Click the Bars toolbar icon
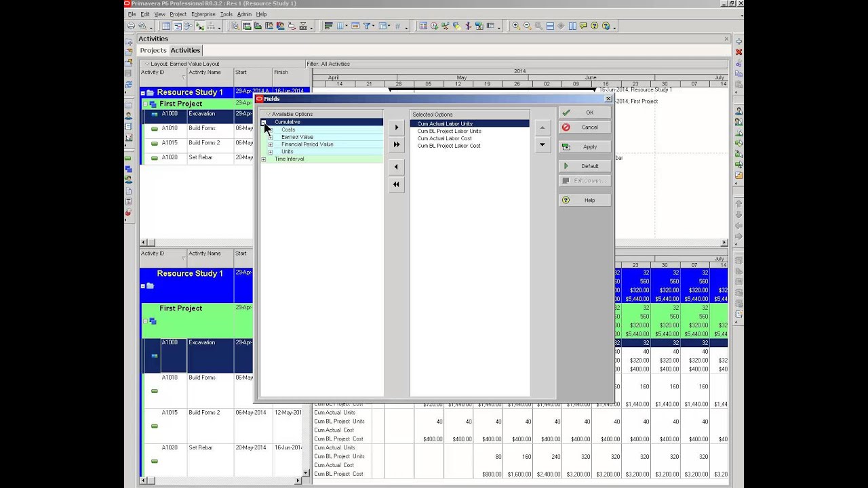The height and width of the screenshot is (488, 868). click(x=328, y=26)
